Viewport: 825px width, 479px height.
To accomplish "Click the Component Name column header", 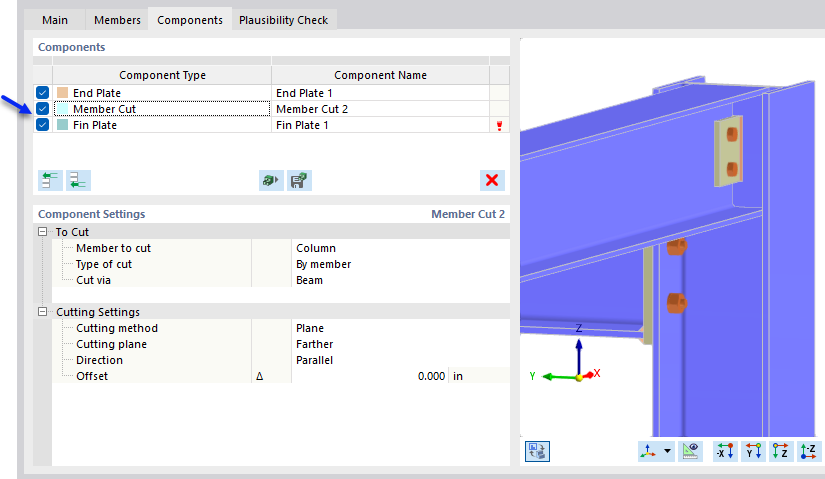I will (380, 75).
